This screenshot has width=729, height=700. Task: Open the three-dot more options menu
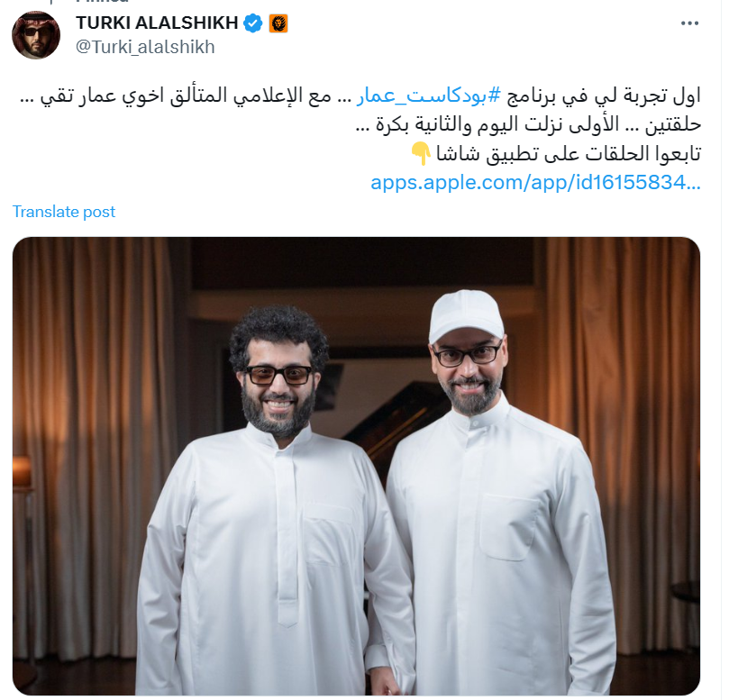689,23
